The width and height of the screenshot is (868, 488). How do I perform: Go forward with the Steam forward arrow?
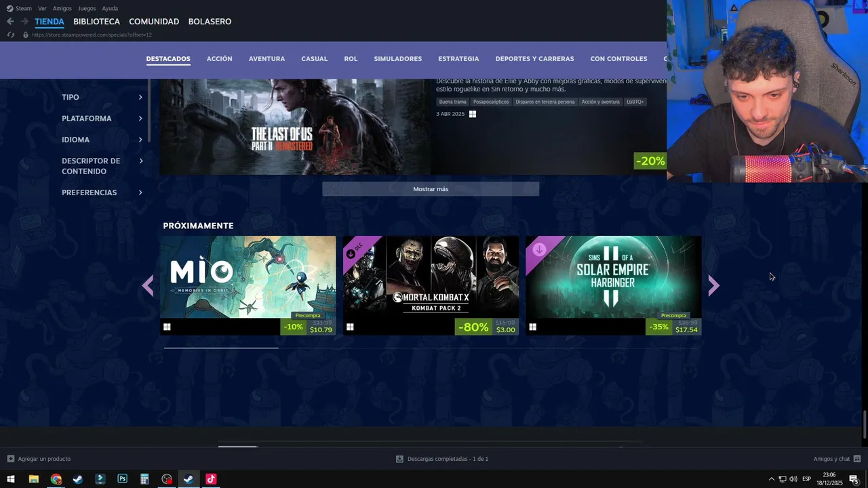pos(24,22)
